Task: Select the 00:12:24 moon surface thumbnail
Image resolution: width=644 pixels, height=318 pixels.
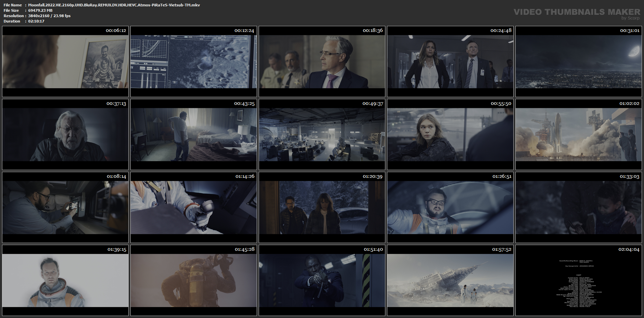Action: (x=194, y=62)
